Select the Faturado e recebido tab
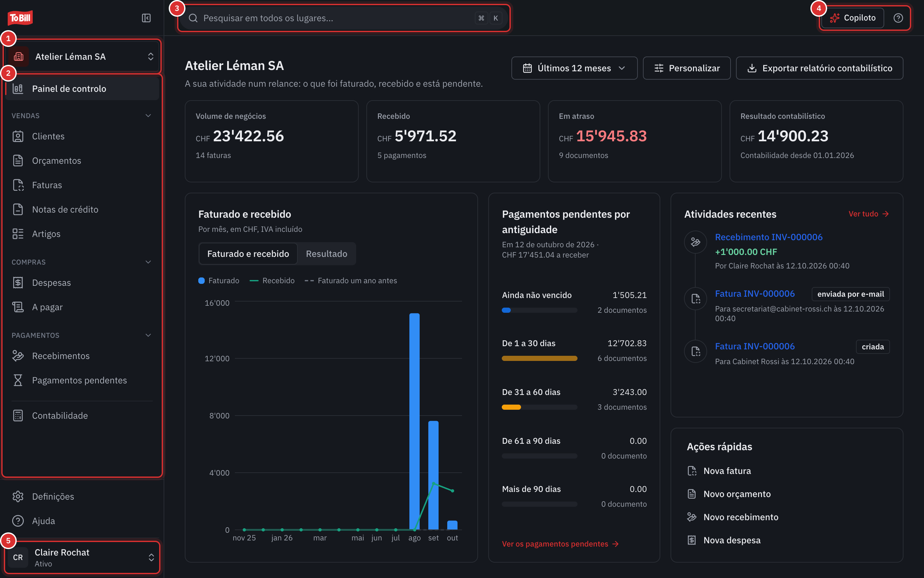Image resolution: width=924 pixels, height=578 pixels. (248, 254)
